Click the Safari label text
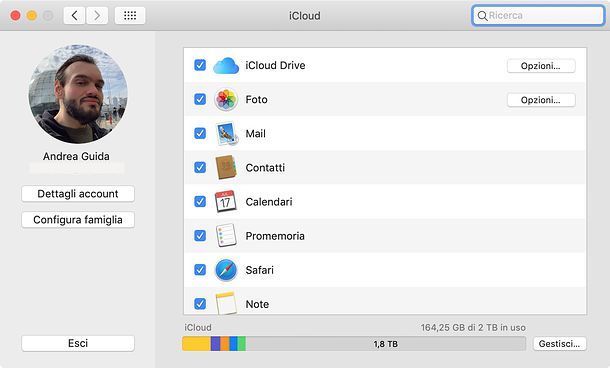 click(259, 270)
